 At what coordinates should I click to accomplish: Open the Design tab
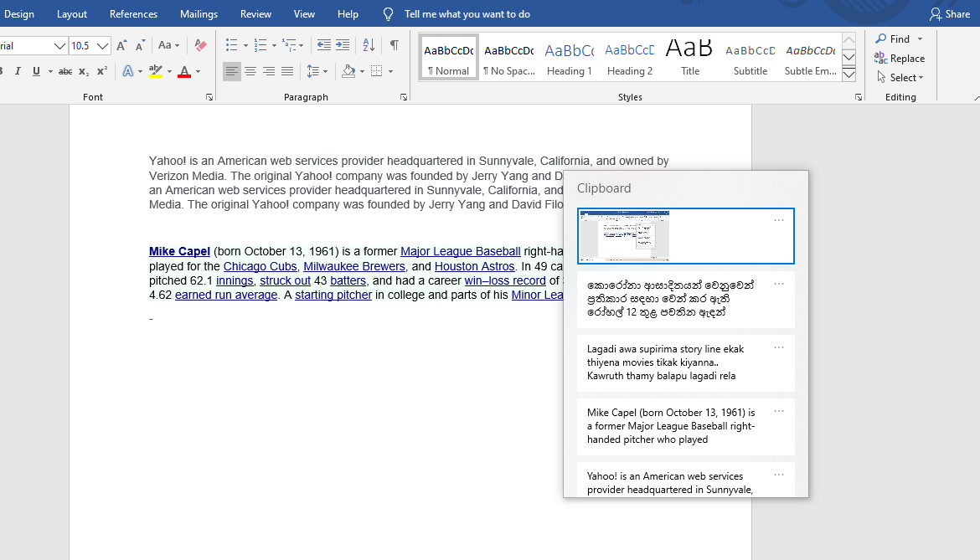(x=18, y=13)
